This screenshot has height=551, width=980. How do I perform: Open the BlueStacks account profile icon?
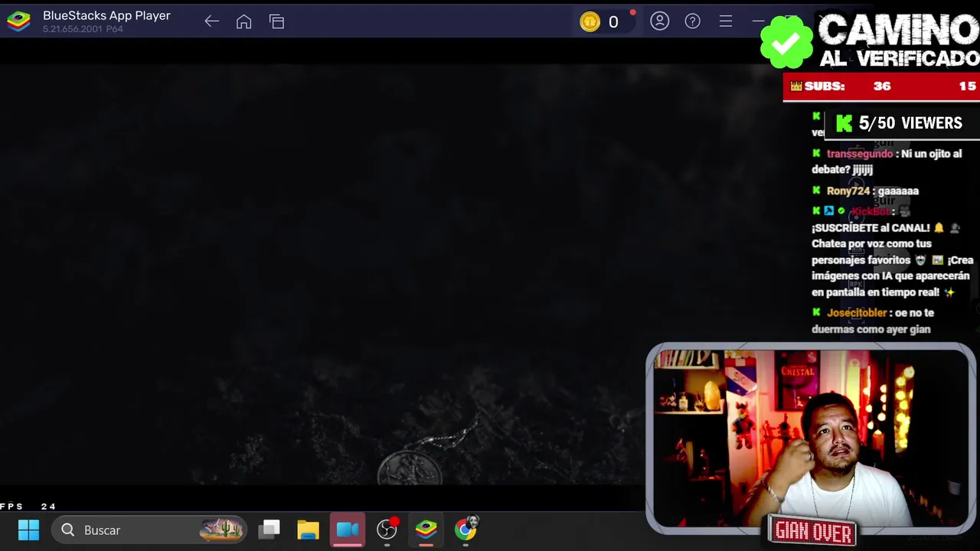659,21
